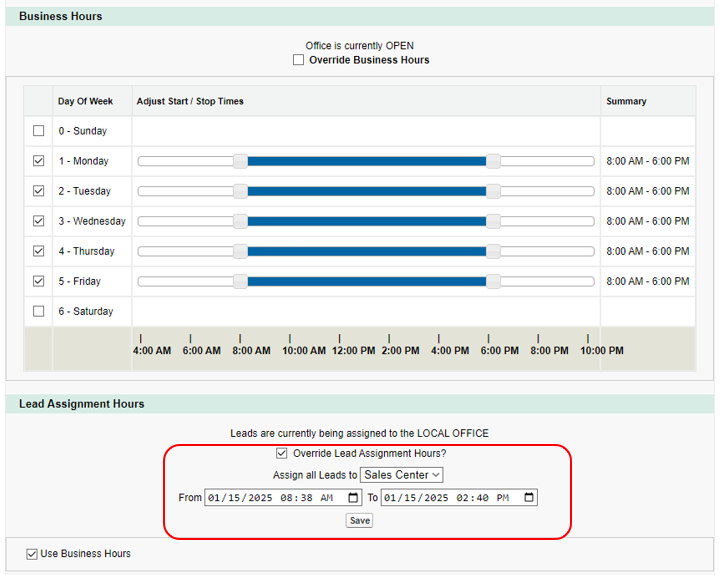Click Monday's 8:00 AM - 6:00 PM summary
Screen dimensions: 720x575
click(x=647, y=161)
